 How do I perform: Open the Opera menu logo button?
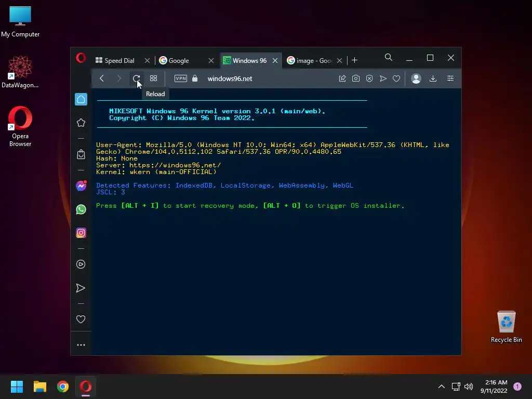click(x=81, y=58)
